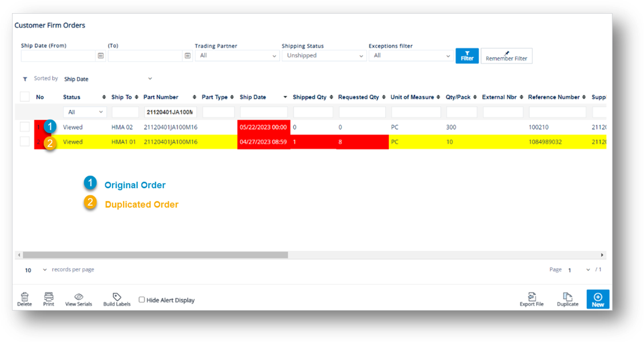
Task: Click the funnel icon beside Sorted by
Action: click(x=25, y=79)
